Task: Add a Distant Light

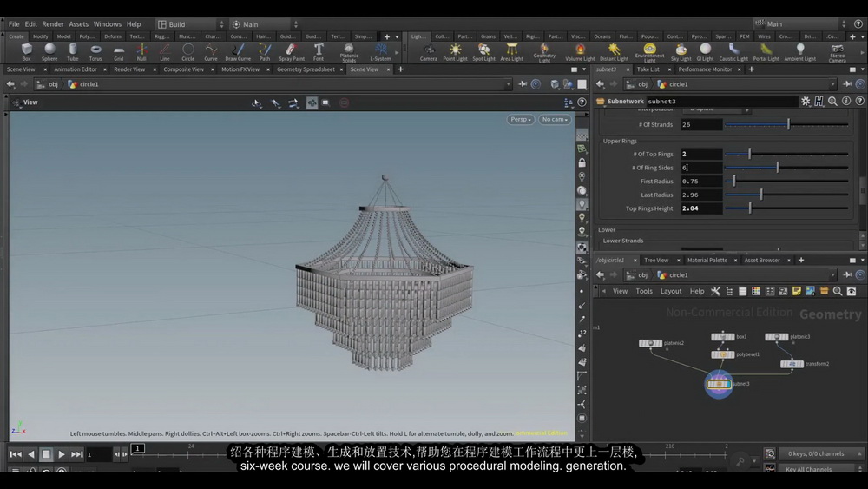Action: tap(614, 52)
